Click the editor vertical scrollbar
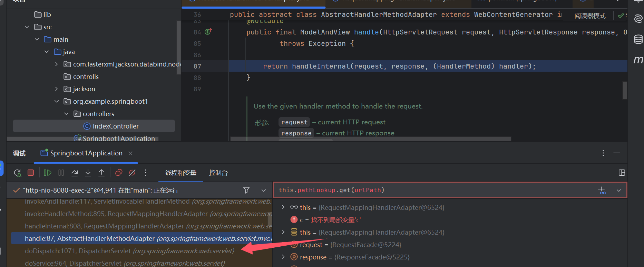 point(625,90)
